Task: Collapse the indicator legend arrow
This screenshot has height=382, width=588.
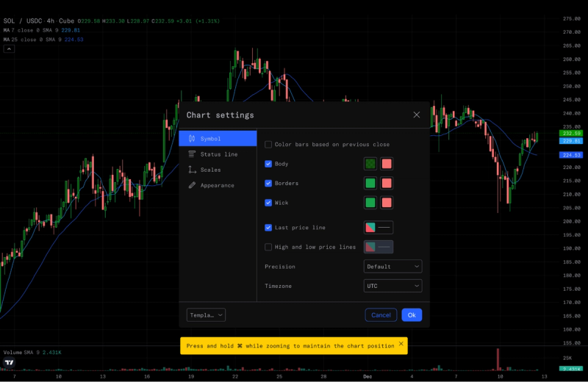Action: tap(9, 48)
